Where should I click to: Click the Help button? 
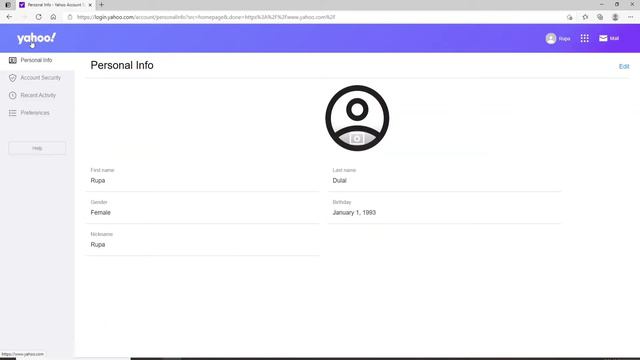[37, 148]
